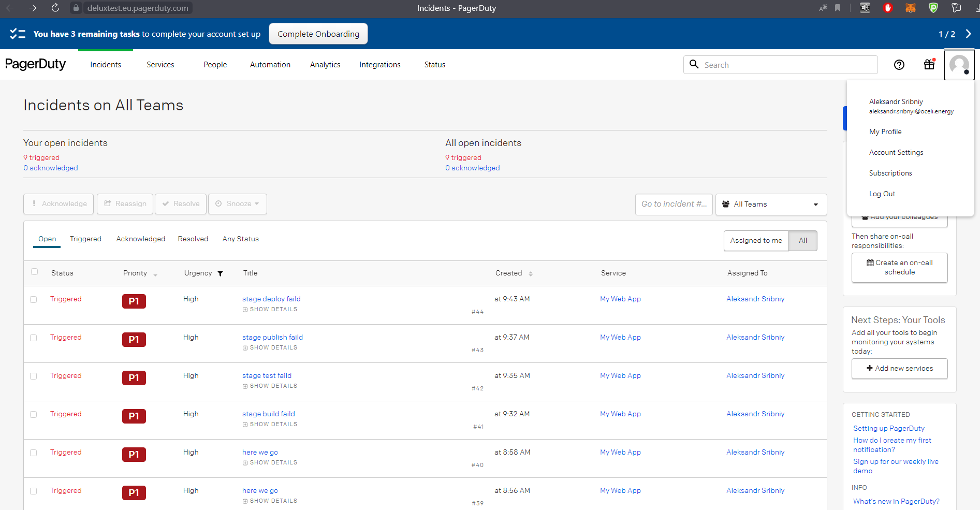This screenshot has height=510, width=980.
Task: Click the Snooze clock icon
Action: (x=219, y=203)
